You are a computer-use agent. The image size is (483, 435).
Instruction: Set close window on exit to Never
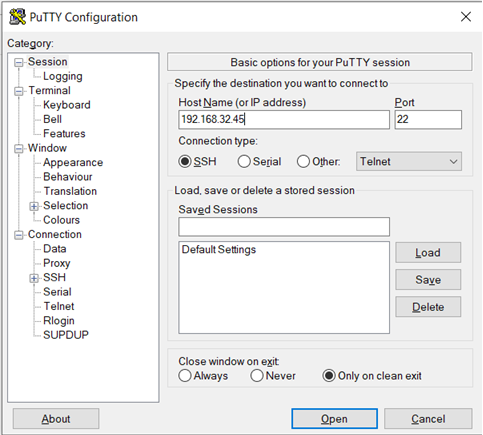tap(257, 376)
